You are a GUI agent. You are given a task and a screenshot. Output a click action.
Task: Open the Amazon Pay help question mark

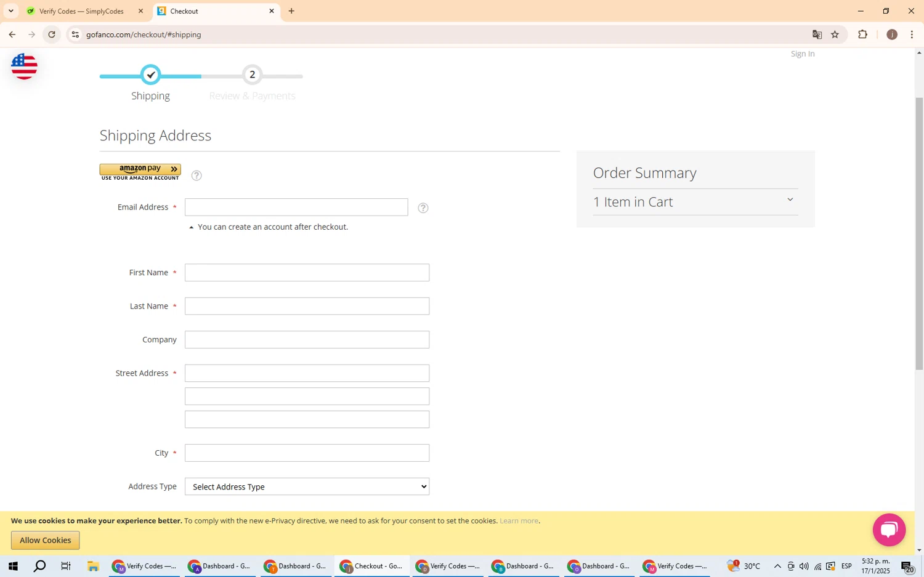point(197,176)
